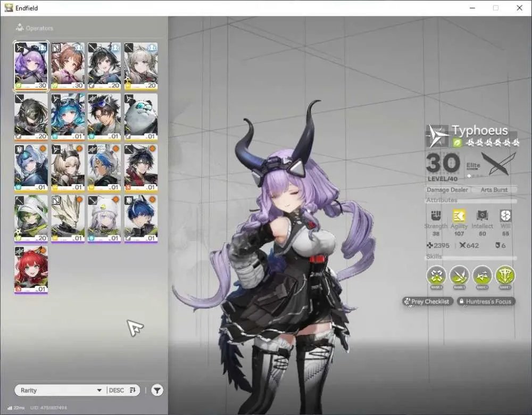Select the first skill icon under Skills
This screenshot has height=415, width=532.
point(436,276)
